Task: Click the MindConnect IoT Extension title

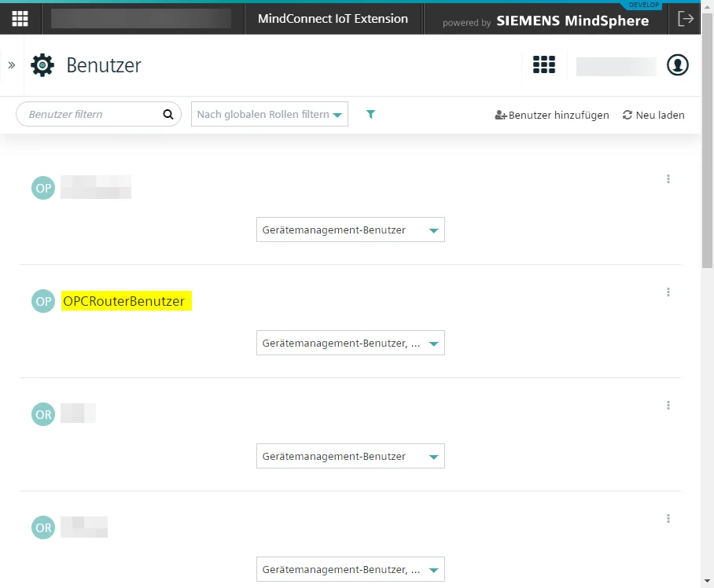Action: pyautogui.click(x=333, y=19)
